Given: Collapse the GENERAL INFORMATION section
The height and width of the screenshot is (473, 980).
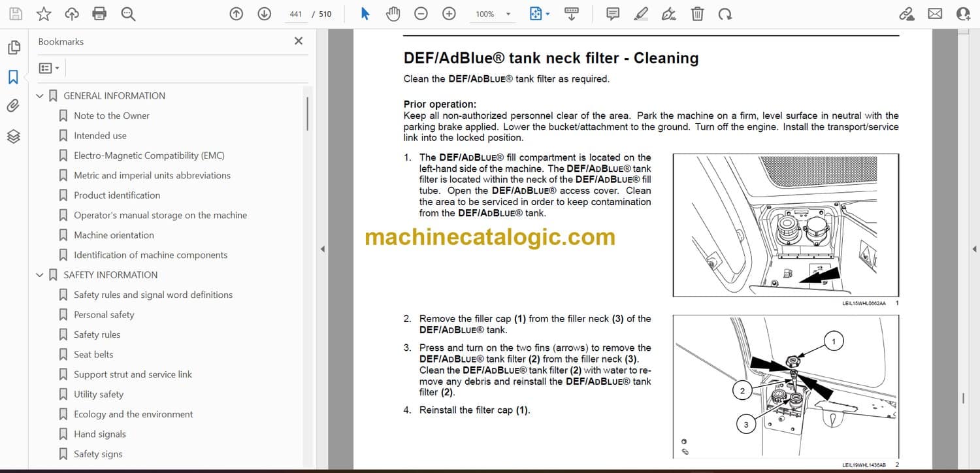Looking at the screenshot, I should tap(40, 96).
